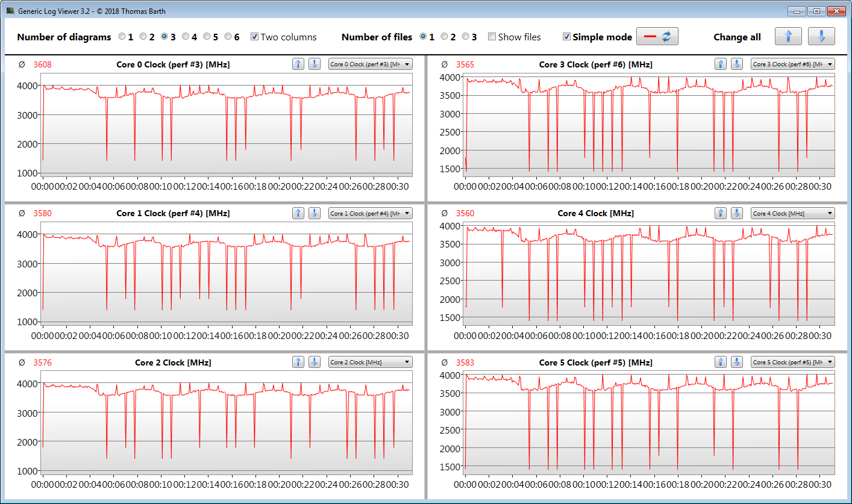Click the average value 3580
This screenshot has height=504, width=852.
tap(42, 213)
